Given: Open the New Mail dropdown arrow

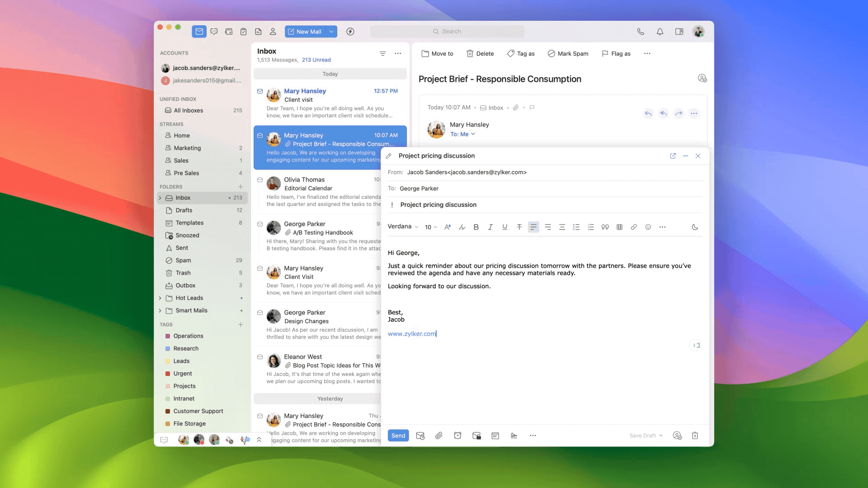Looking at the screenshot, I should click(x=331, y=32).
